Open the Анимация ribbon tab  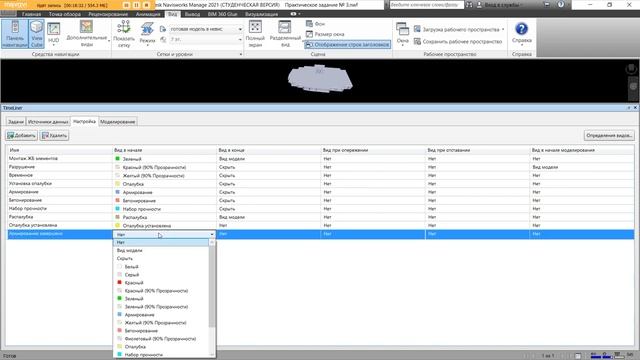pos(148,14)
